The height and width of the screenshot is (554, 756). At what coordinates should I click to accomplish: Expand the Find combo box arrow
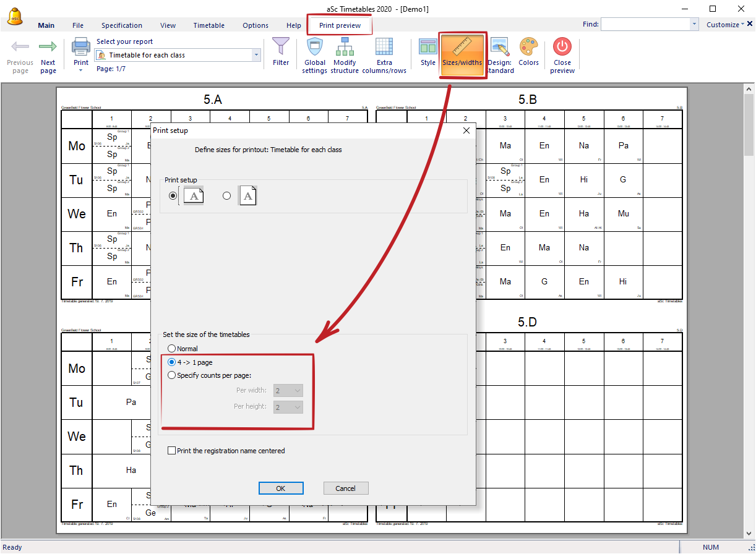[694, 24]
